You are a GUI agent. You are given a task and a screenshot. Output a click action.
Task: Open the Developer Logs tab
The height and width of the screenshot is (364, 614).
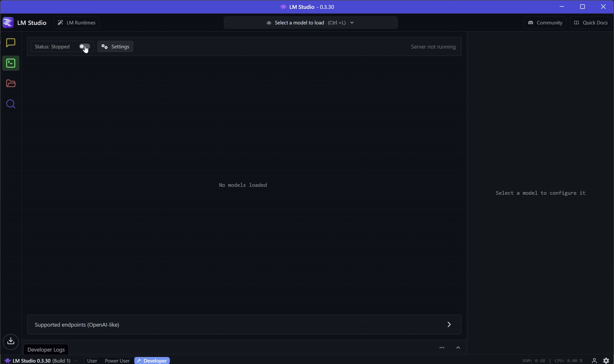pos(46,350)
